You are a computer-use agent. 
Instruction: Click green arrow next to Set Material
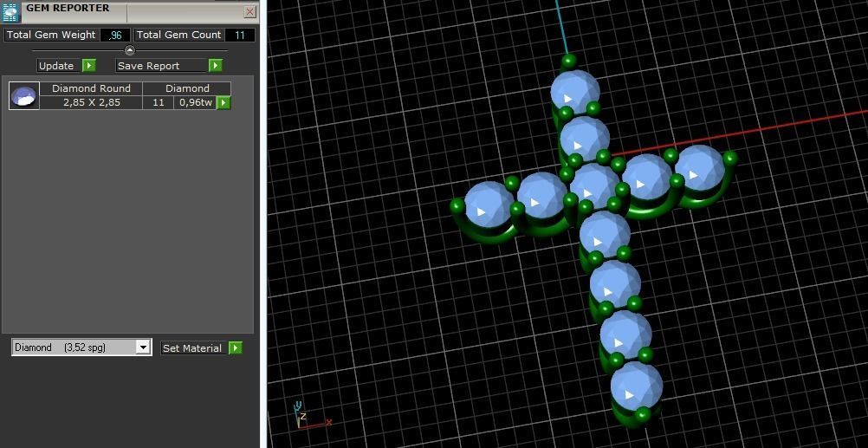click(x=236, y=348)
